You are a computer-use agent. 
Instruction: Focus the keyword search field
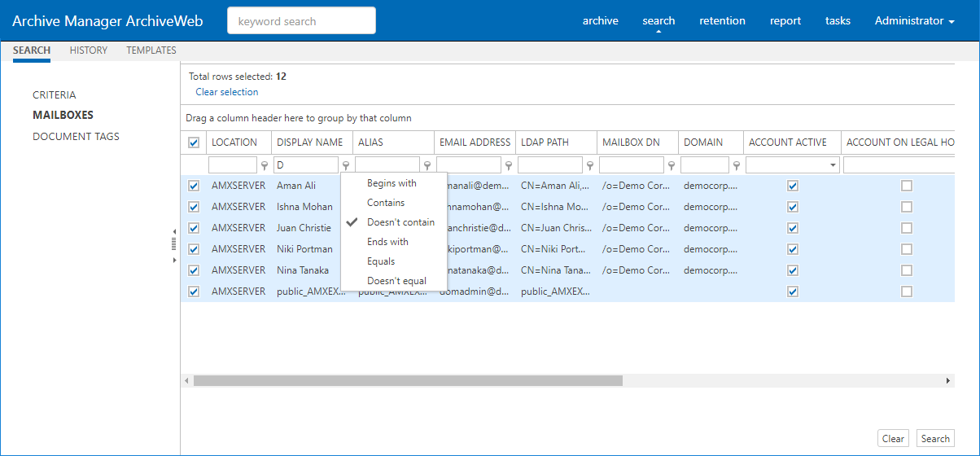click(301, 21)
